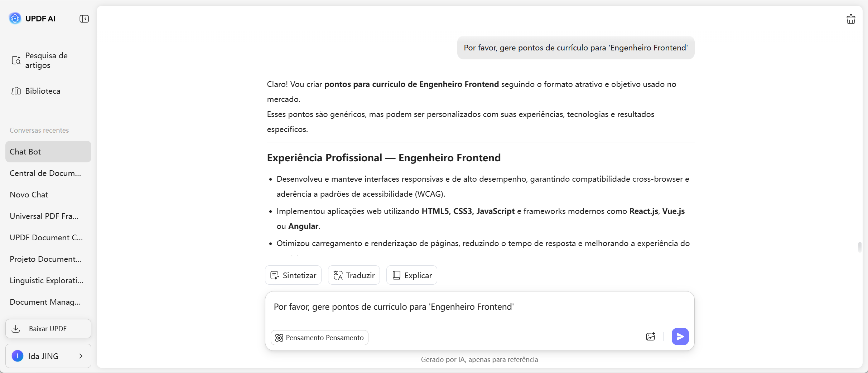Image resolution: width=868 pixels, height=373 pixels.
Task: Expand the Ida JING account chevron
Action: [x=81, y=356]
